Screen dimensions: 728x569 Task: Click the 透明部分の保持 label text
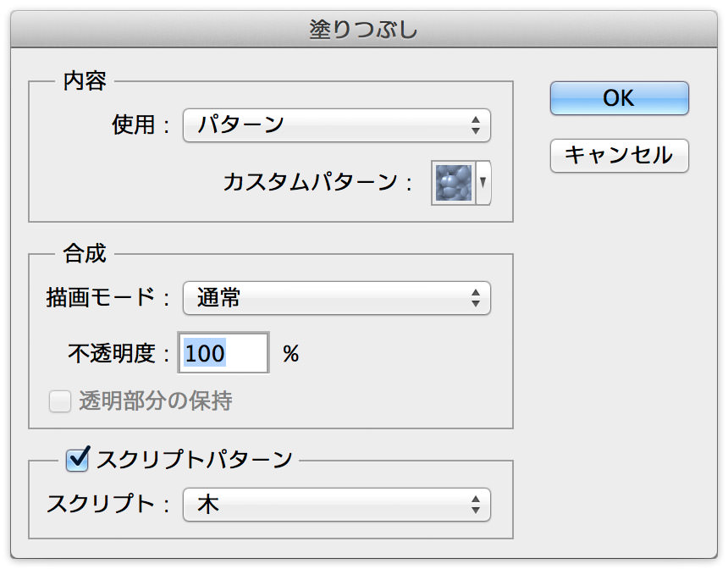coord(156,401)
